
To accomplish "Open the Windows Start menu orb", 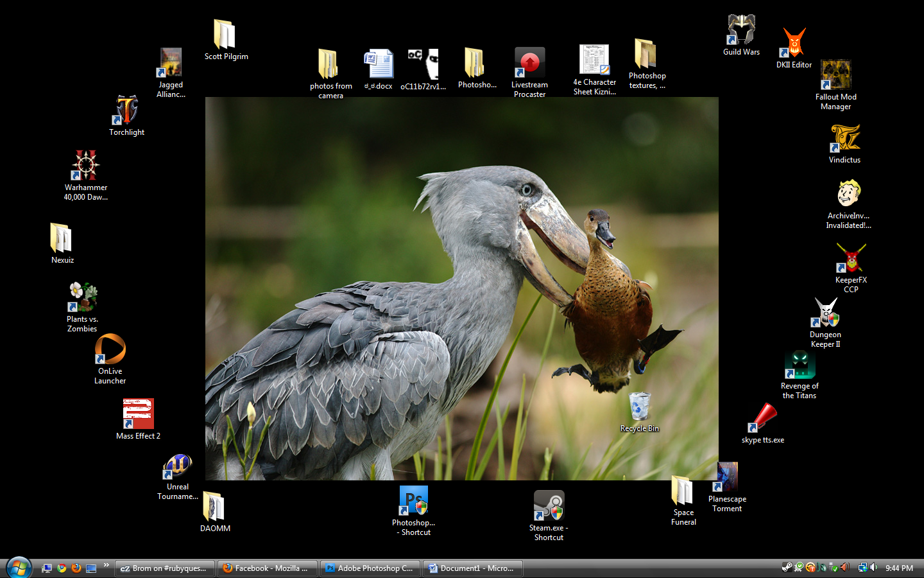I will point(19,568).
